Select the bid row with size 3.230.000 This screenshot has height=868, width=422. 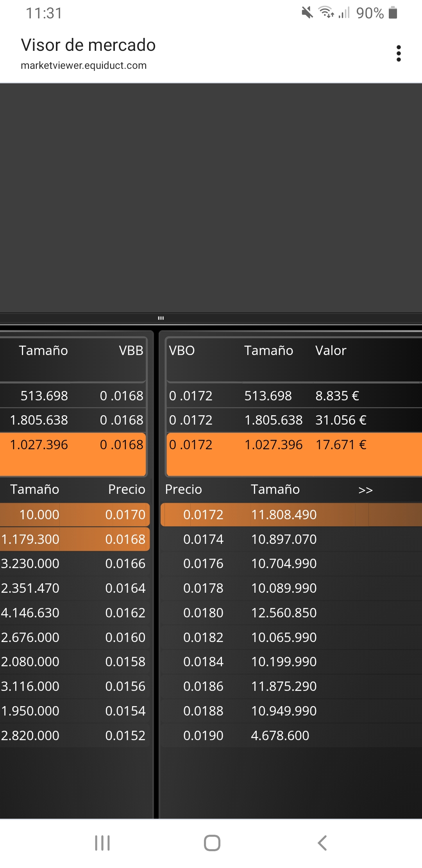tap(74, 563)
